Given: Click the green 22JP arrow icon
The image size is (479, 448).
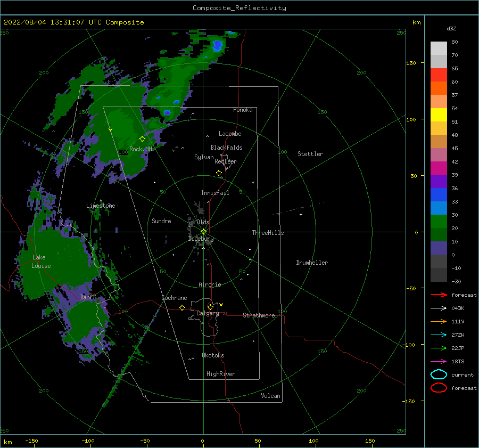Looking at the screenshot, I should [439, 348].
